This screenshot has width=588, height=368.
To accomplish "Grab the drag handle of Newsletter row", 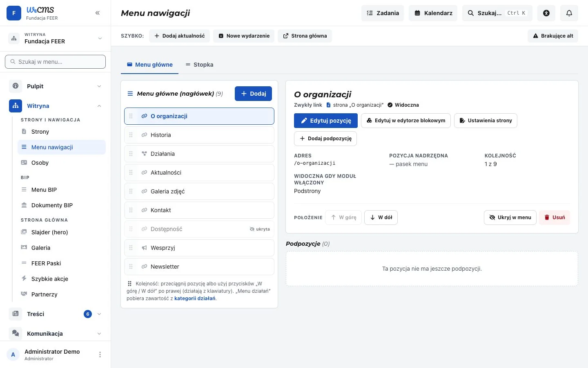I will 131,267.
